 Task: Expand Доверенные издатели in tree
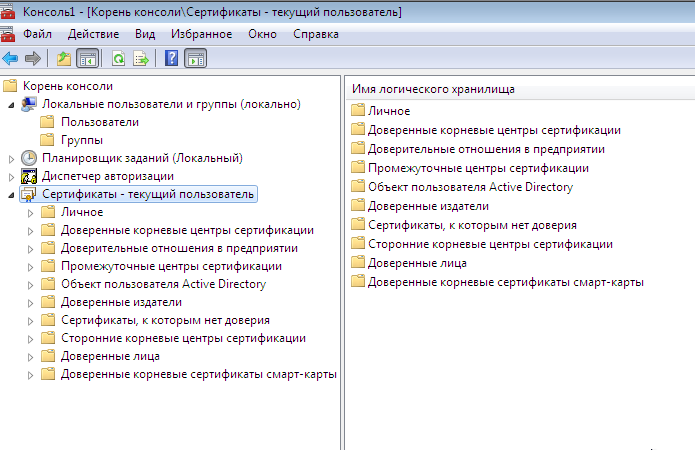click(x=30, y=303)
